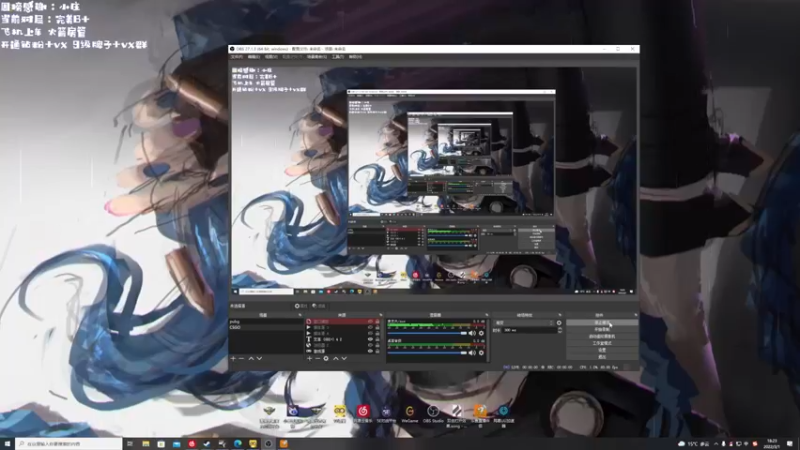
Task: Select the OBS Studio desktop shortcut
Action: point(433,414)
